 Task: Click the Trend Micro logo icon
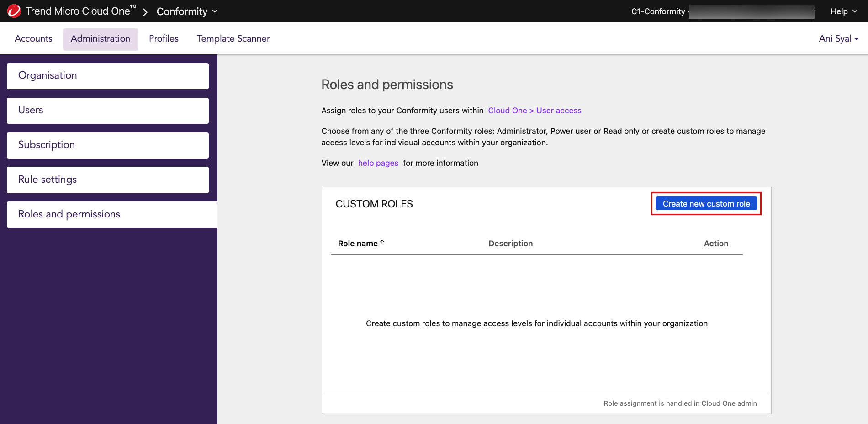tap(14, 11)
